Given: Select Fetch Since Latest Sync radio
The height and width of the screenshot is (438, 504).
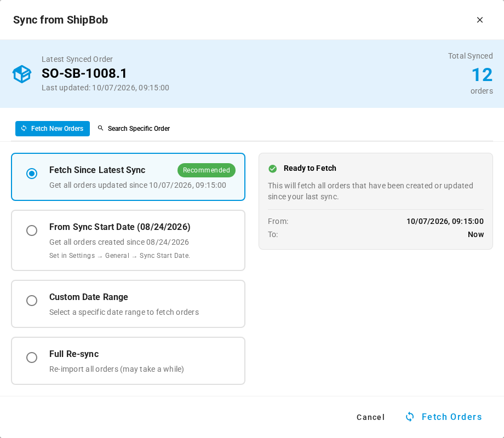Looking at the screenshot, I should [x=32, y=174].
